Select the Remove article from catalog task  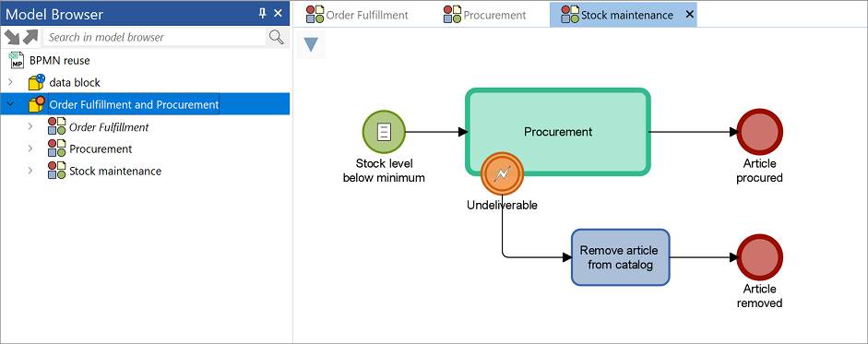pyautogui.click(x=621, y=257)
